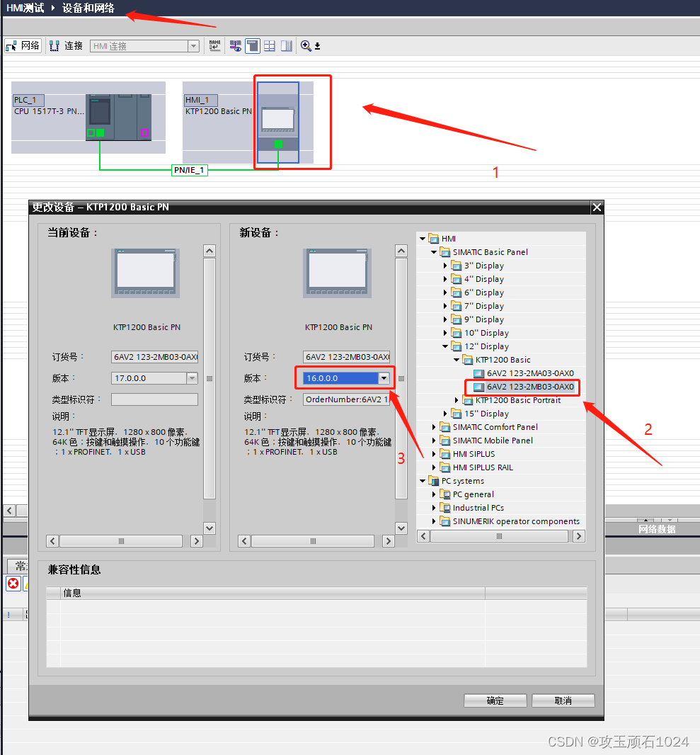700x755 pixels.
Task: Open current device version 17.0.0.0 dropdown
Action: [x=193, y=378]
